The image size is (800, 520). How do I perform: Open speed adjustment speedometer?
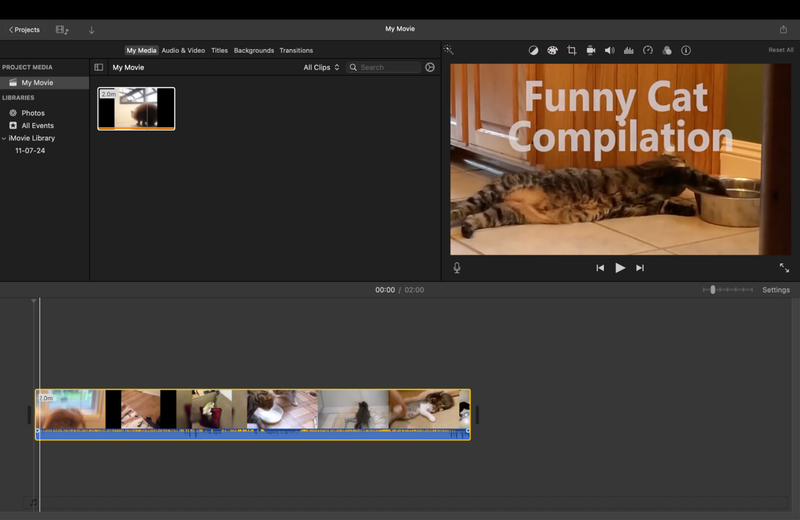point(648,51)
